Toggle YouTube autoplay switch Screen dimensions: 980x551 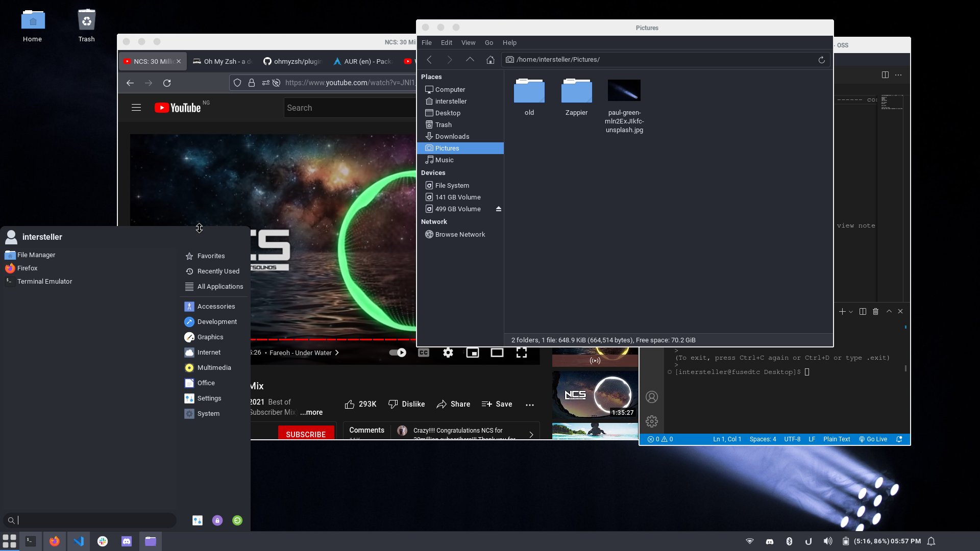click(398, 353)
